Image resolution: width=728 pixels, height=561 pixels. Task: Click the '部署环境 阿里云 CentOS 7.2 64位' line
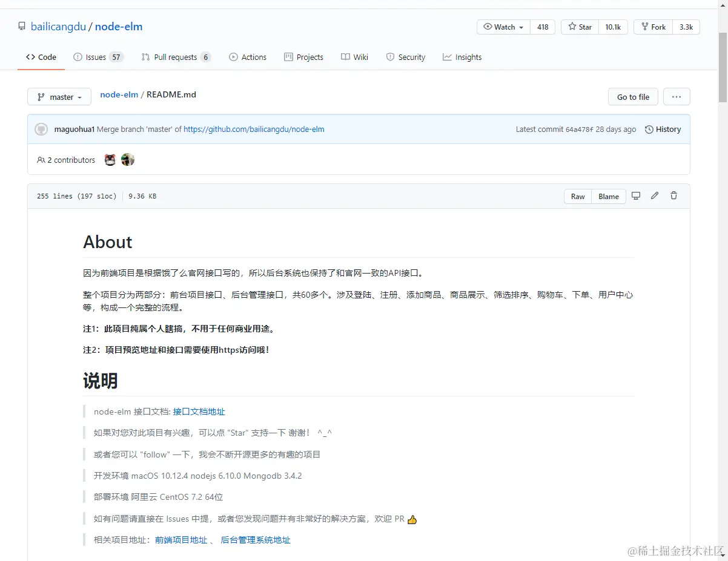point(159,497)
